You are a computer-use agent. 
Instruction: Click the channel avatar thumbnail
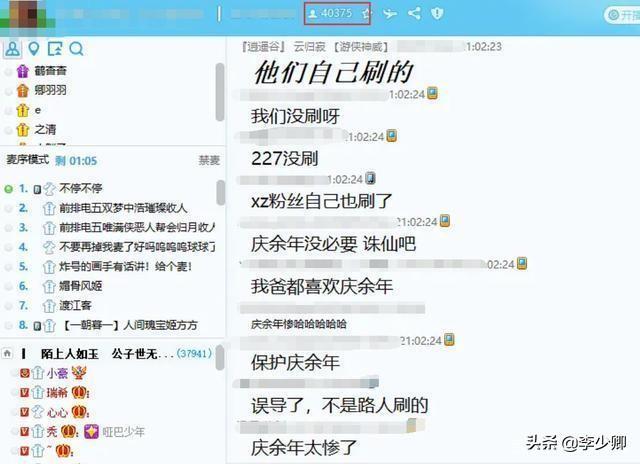coord(25,15)
